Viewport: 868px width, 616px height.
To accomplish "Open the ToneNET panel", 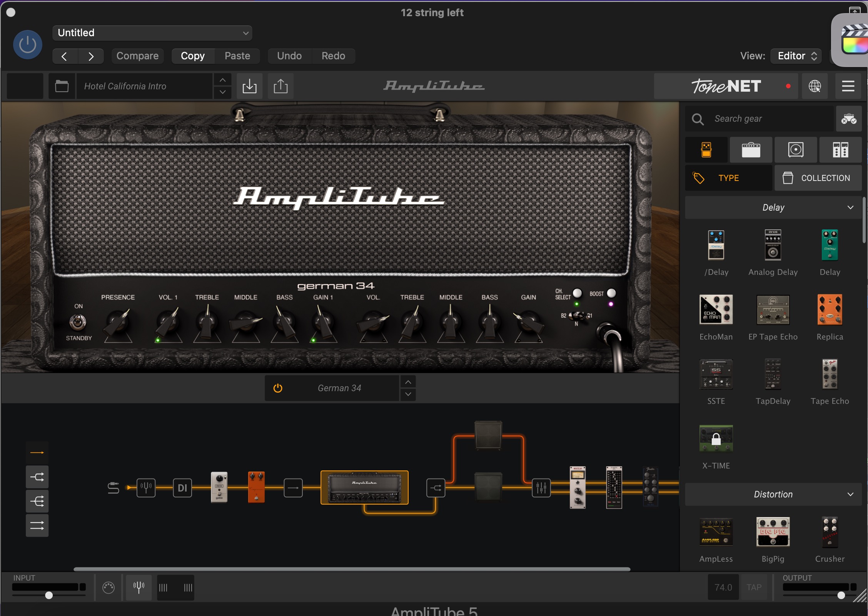I will point(726,86).
